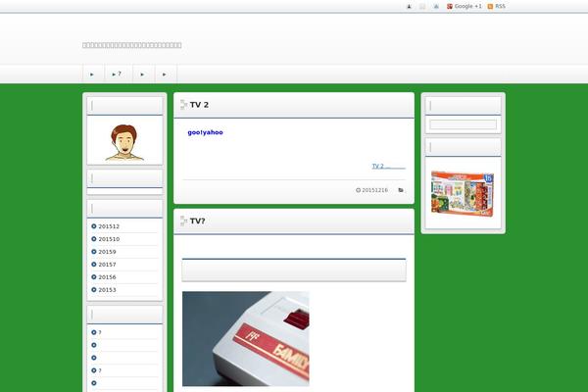Open the 201510 archive

click(109, 239)
